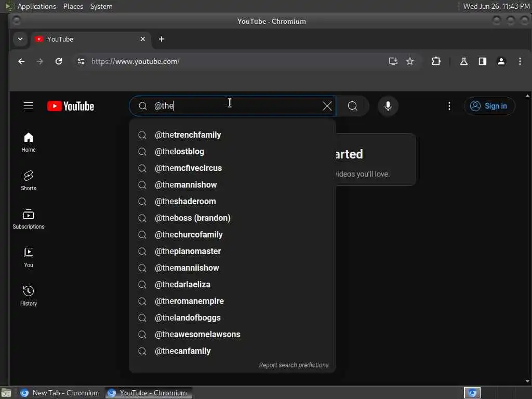Screen dimensions: 532x399
Task: Go back with browser back arrow
Action: [x=21, y=61]
